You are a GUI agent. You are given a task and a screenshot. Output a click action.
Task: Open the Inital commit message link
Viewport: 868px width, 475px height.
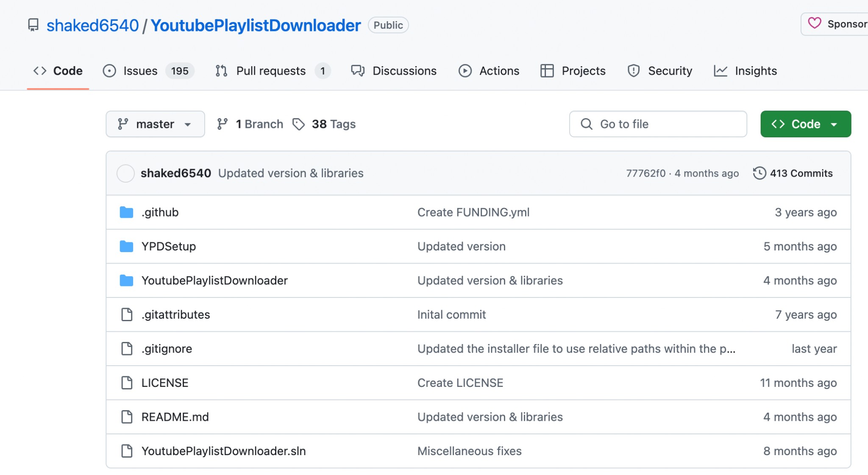point(452,314)
